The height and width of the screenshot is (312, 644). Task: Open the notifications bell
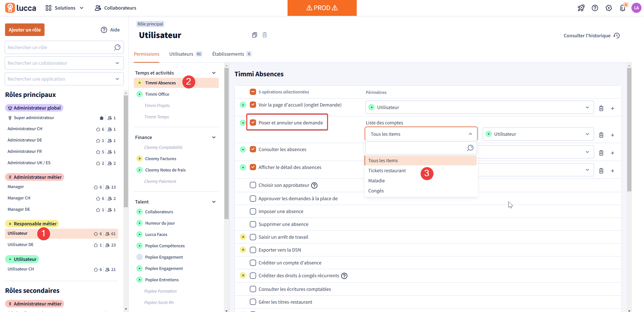point(622,8)
